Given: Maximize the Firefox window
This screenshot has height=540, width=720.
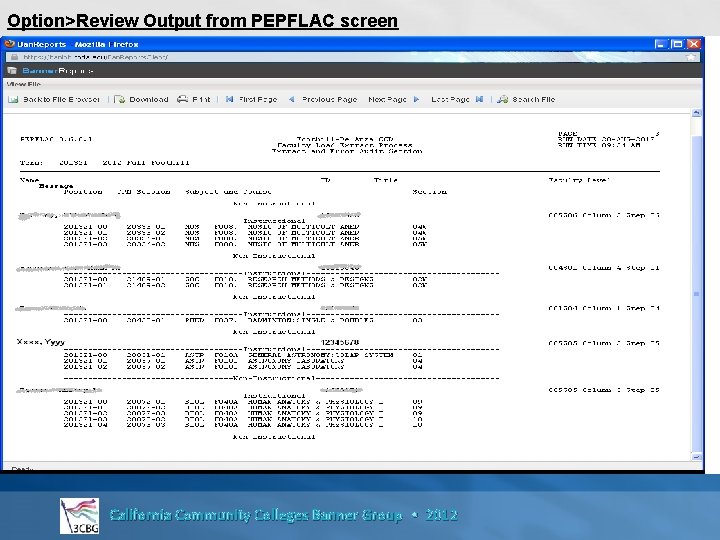Looking at the screenshot, I should tap(677, 44).
